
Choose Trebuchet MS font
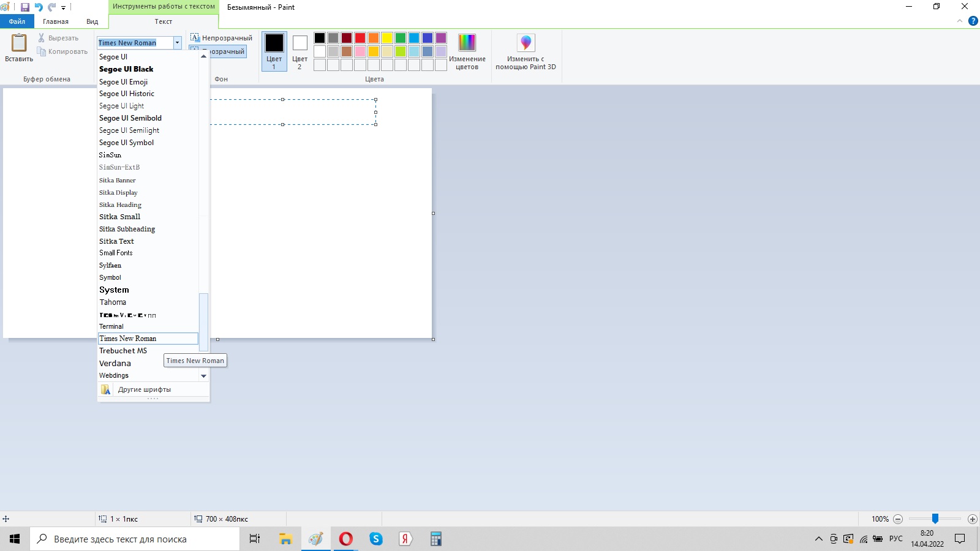click(148, 351)
